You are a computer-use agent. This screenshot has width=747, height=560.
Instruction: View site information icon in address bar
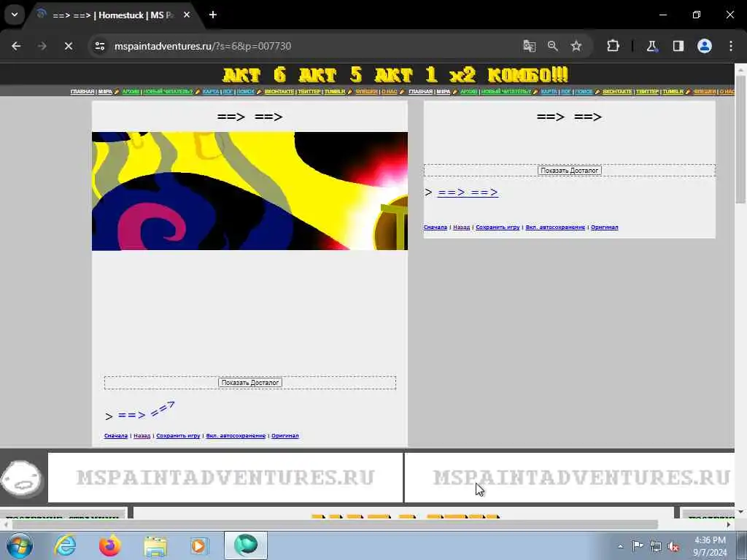click(99, 46)
